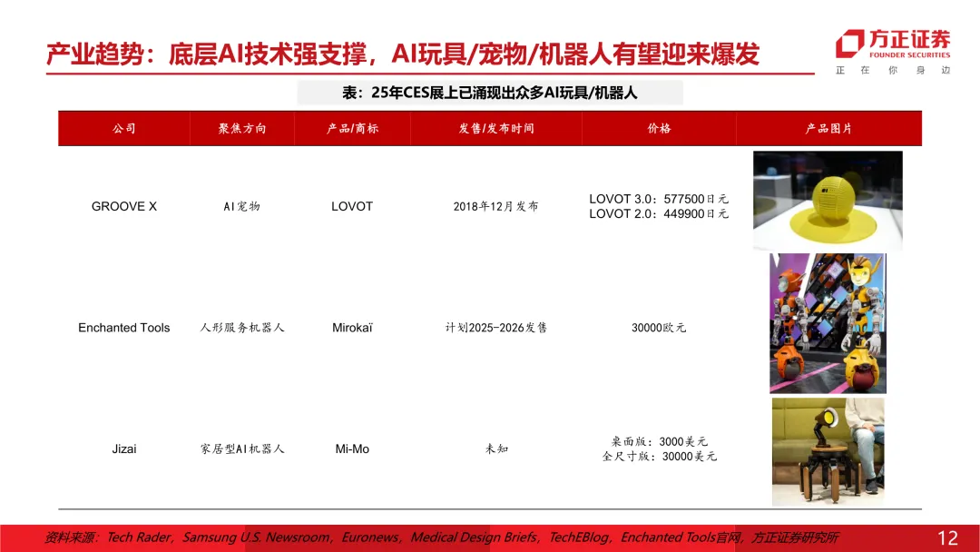
Task: Click the 聚焦方向 column header
Action: pos(242,128)
